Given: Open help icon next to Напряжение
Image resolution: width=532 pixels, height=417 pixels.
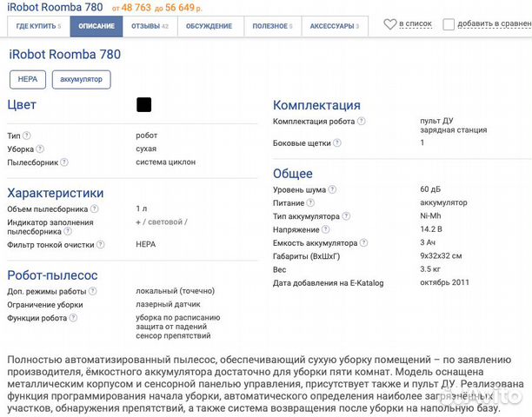Looking at the screenshot, I should click(325, 229).
